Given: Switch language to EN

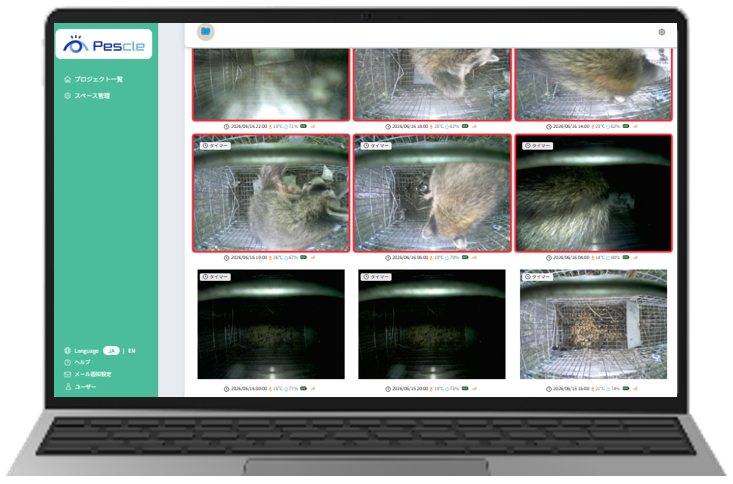Looking at the screenshot, I should point(132,351).
